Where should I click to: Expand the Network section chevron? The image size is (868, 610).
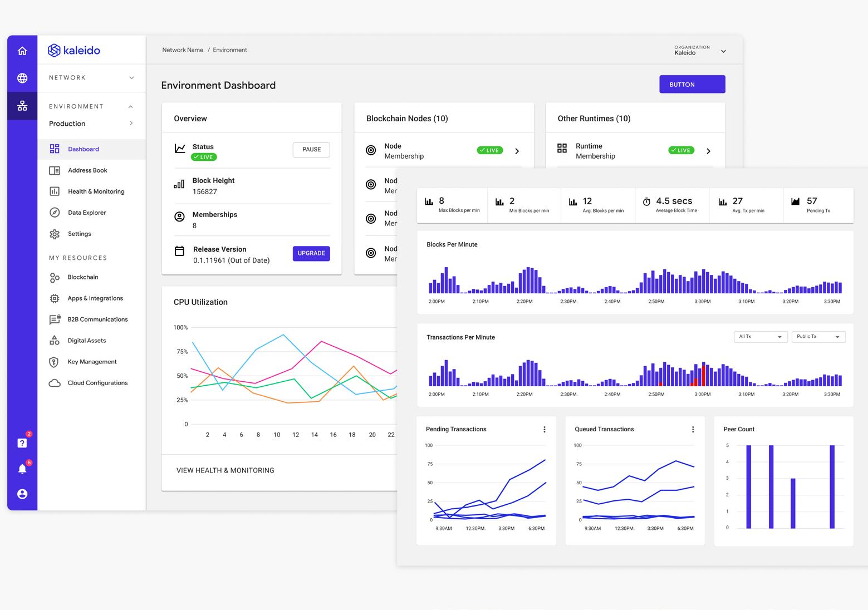pos(131,77)
